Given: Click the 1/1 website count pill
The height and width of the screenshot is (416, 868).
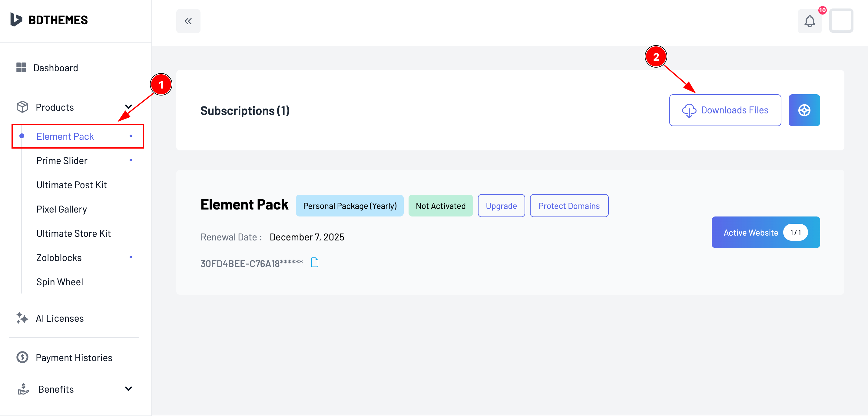Looking at the screenshot, I should (795, 233).
